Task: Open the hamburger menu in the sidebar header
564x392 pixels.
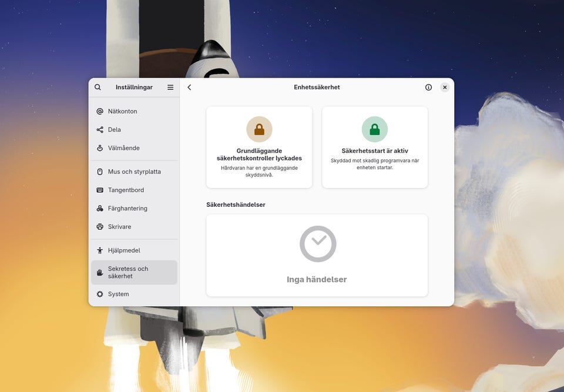Action: [170, 87]
